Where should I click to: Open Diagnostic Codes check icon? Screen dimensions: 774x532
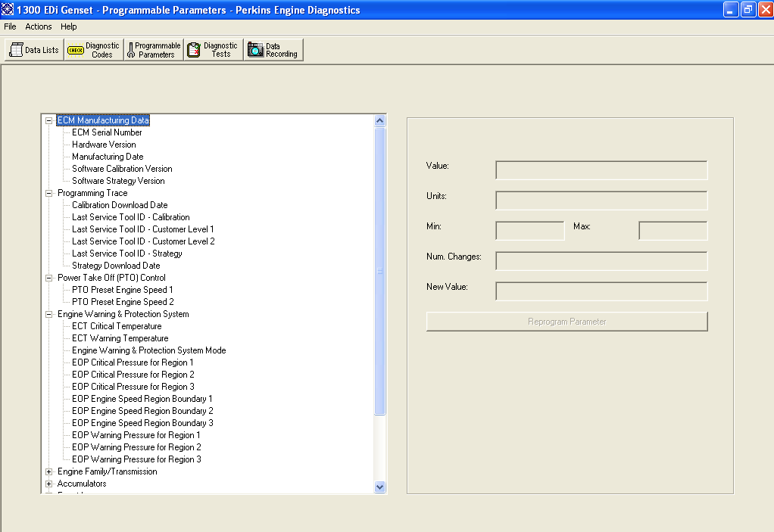tap(76, 50)
